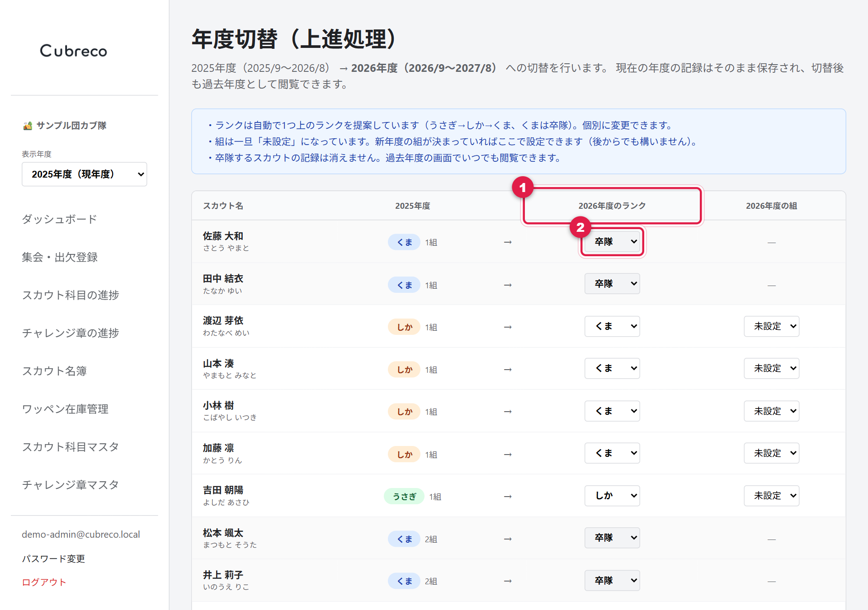Navigate to スカウト名簿
The height and width of the screenshot is (610, 868).
tap(54, 371)
